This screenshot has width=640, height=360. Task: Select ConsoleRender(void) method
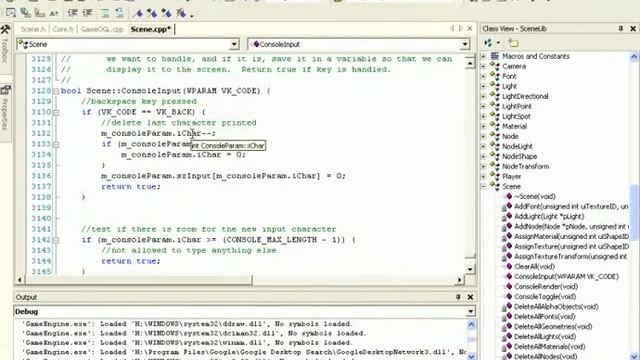(546, 287)
